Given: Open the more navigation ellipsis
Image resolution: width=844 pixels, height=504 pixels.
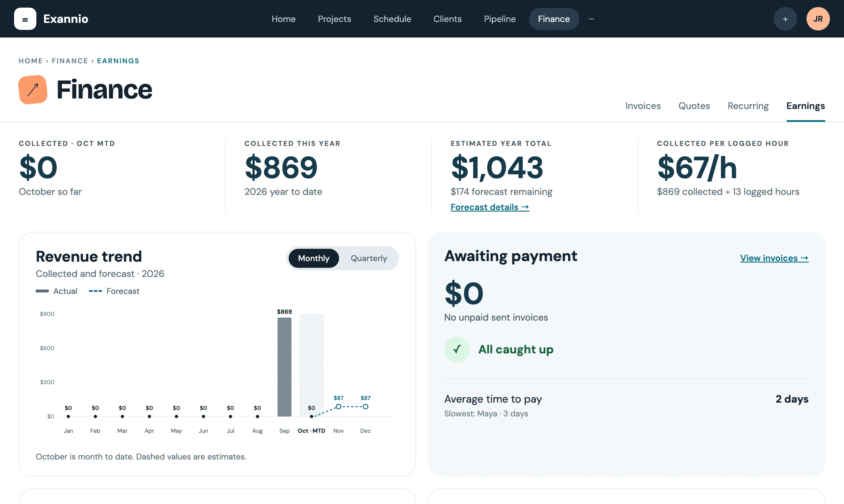Looking at the screenshot, I should (x=591, y=19).
